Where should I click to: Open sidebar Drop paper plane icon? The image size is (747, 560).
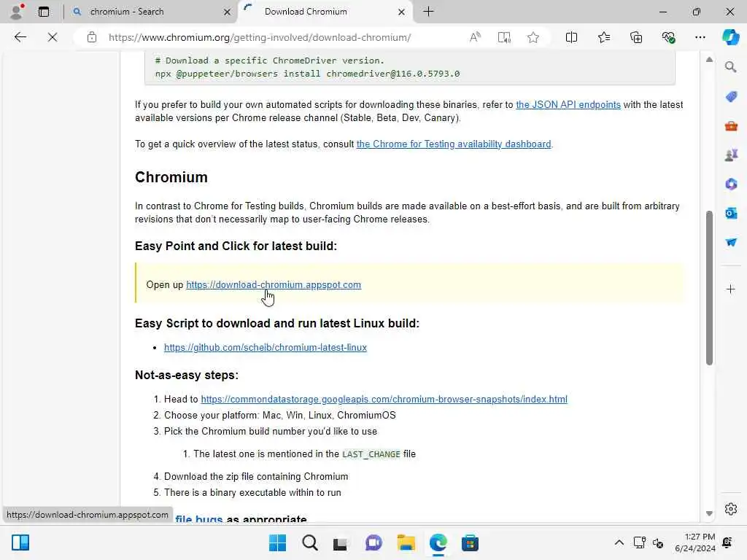click(x=731, y=242)
